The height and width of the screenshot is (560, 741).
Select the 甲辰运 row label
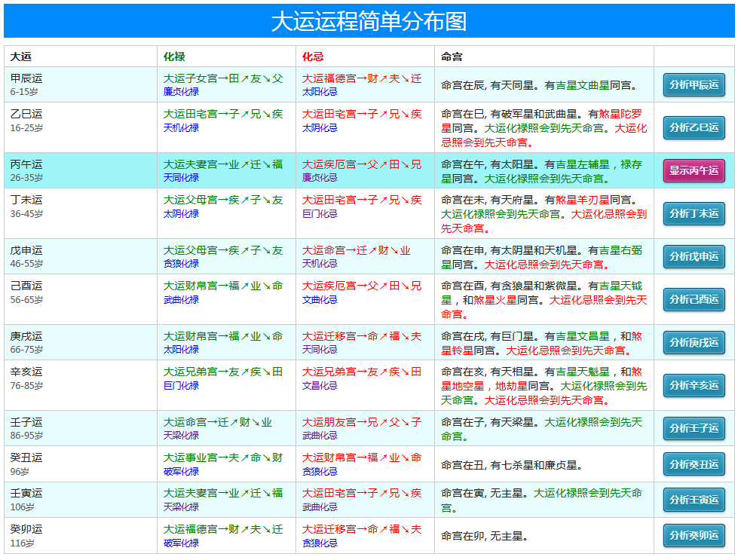point(26,78)
